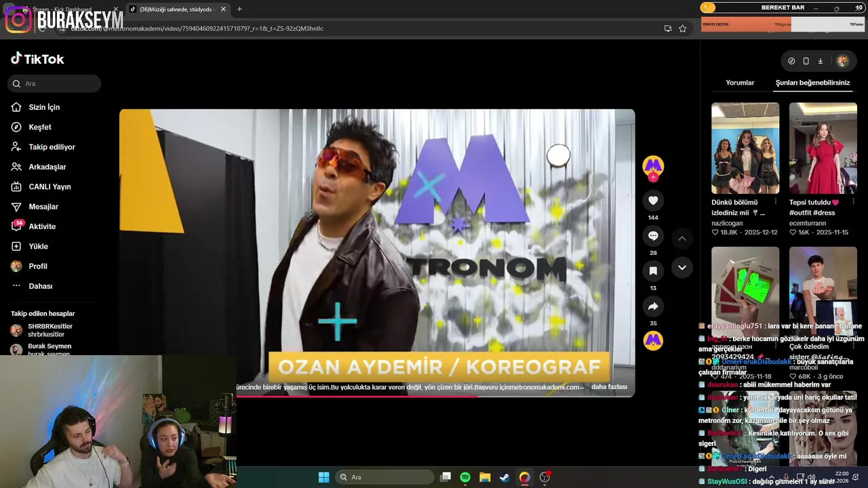Switch to Şunları beğenebilirsiniz tab
This screenshot has height=488, width=868.
pyautogui.click(x=812, y=83)
